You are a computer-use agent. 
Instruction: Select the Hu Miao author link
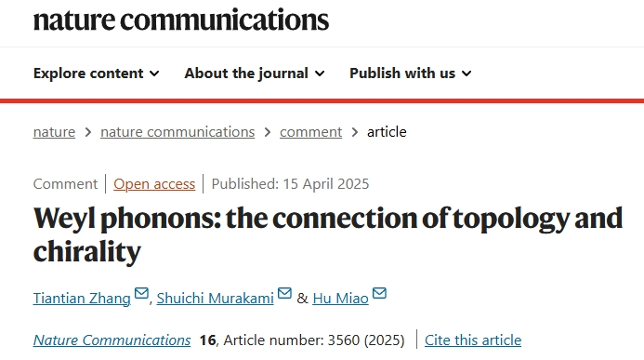(x=340, y=299)
